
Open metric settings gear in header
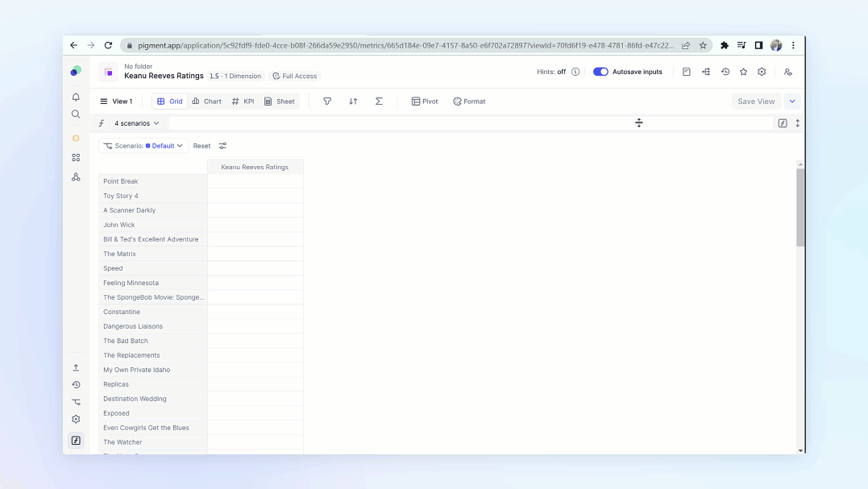762,72
